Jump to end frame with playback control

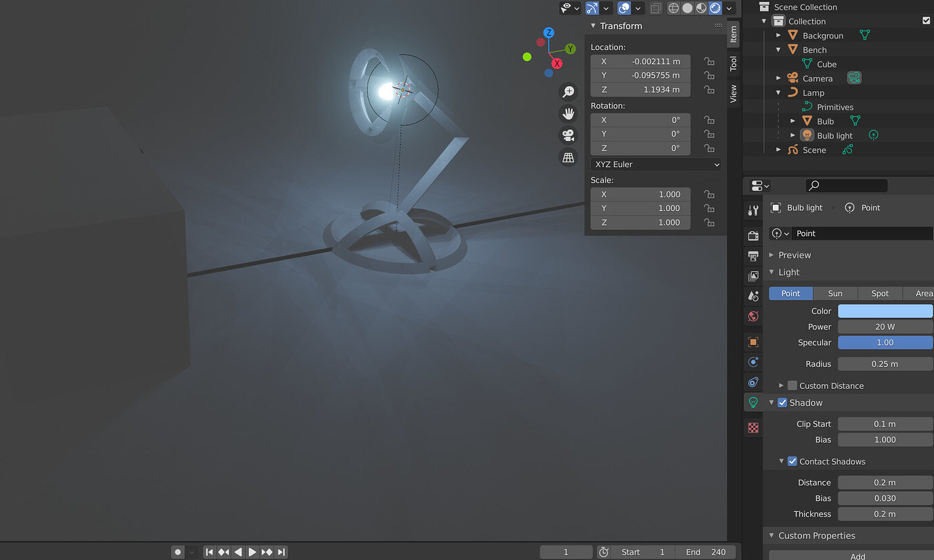click(282, 551)
